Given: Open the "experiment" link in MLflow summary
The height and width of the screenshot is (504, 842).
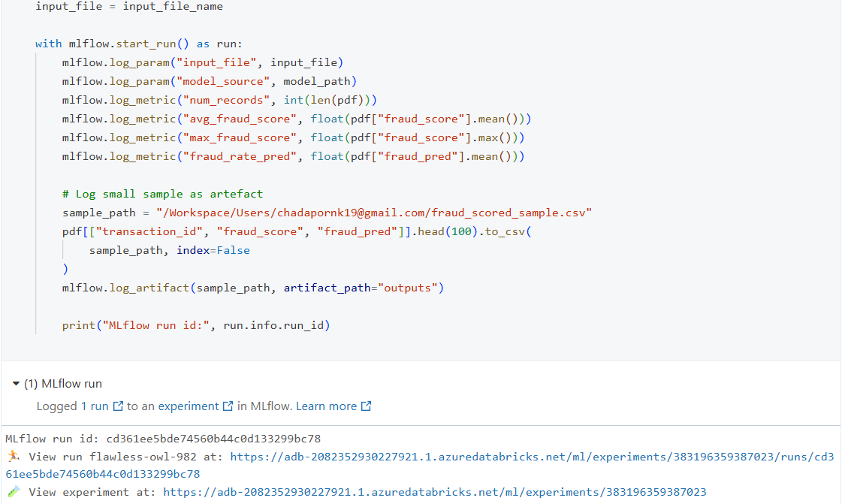Looking at the screenshot, I should point(188,406).
